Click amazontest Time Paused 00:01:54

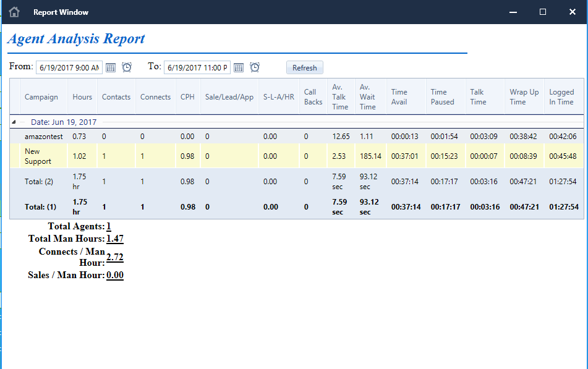pos(444,137)
